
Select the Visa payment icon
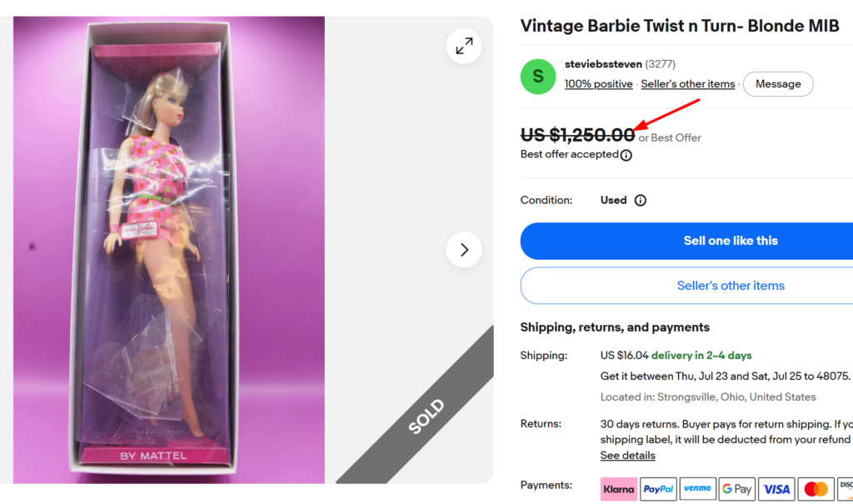(776, 489)
